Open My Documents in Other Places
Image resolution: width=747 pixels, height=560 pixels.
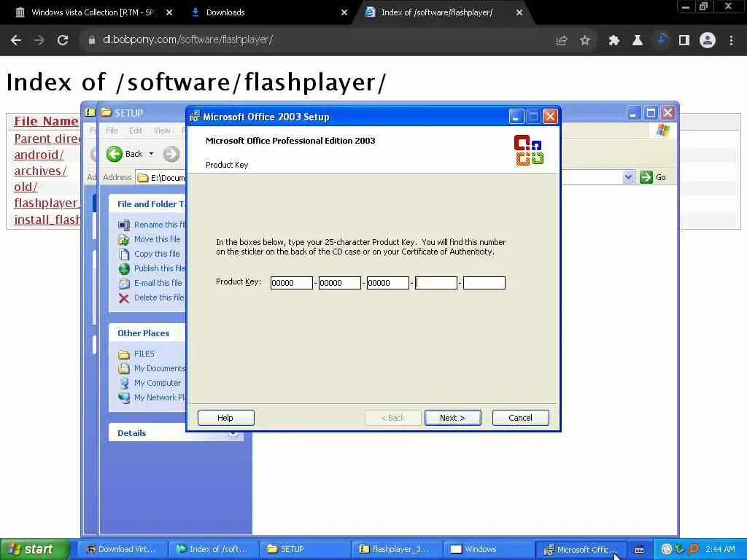point(160,368)
